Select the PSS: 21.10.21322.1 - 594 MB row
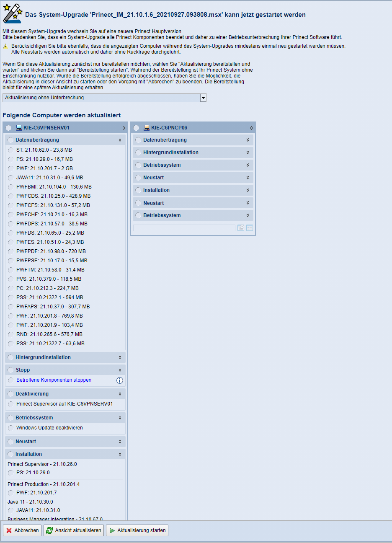 point(65,297)
